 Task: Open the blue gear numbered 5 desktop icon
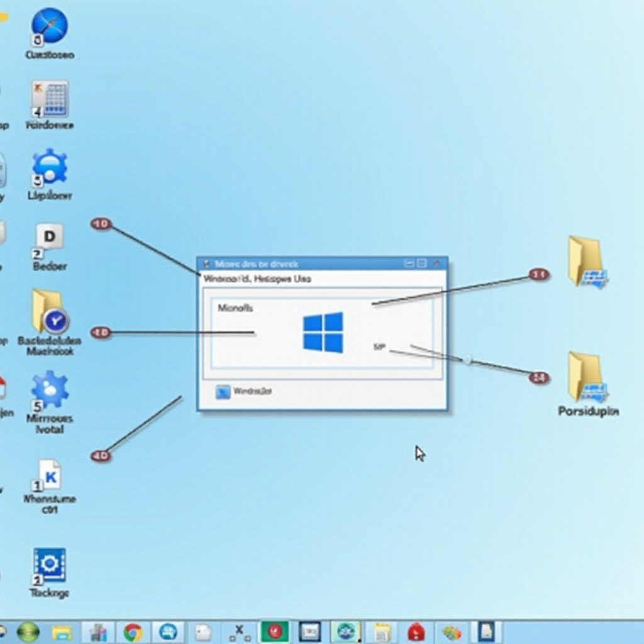click(x=50, y=390)
